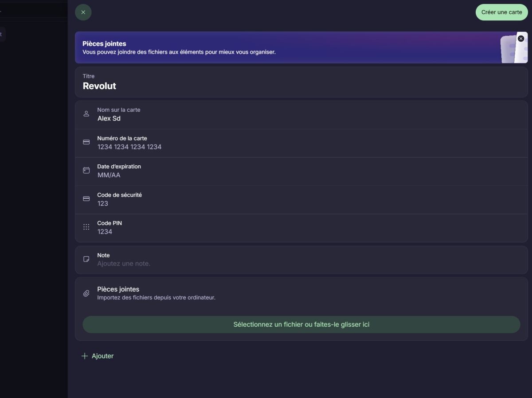Click the Créer une carte button
The image size is (532, 398).
coord(501,12)
